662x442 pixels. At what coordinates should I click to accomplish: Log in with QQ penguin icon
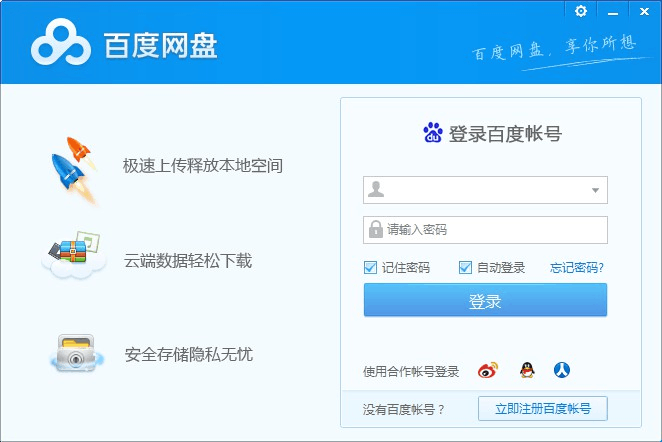click(x=527, y=370)
